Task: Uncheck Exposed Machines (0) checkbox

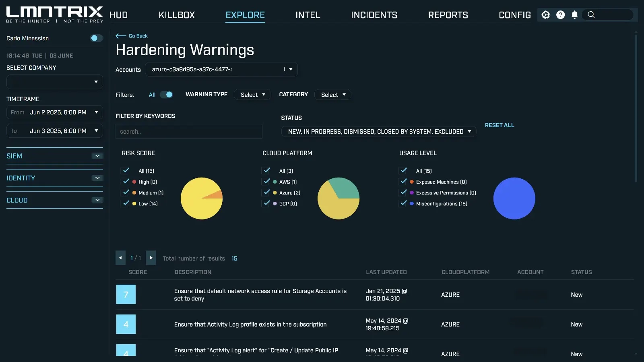Action: [403, 181]
